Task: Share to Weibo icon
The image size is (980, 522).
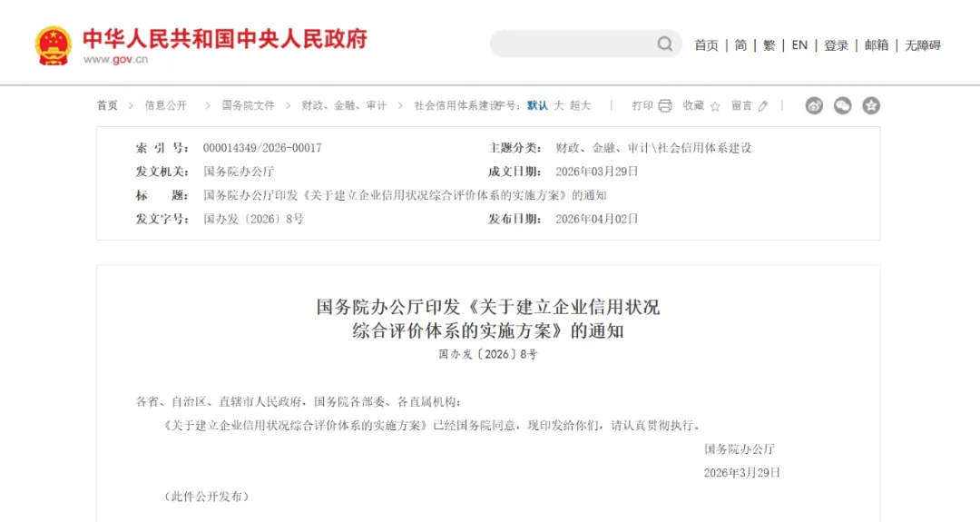Action: click(814, 105)
